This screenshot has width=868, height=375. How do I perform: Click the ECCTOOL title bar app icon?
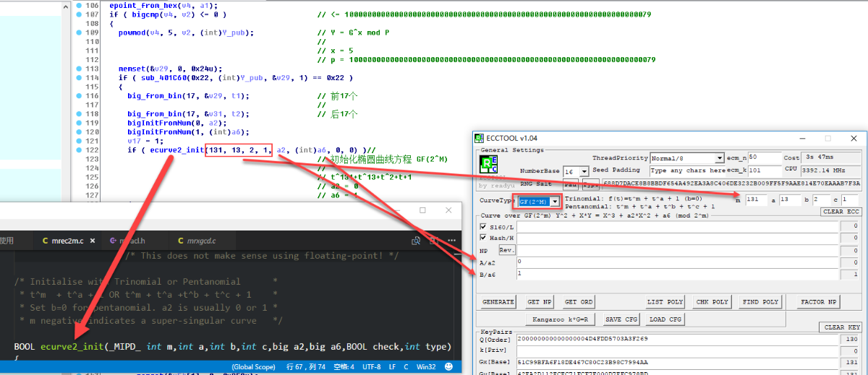coord(478,138)
